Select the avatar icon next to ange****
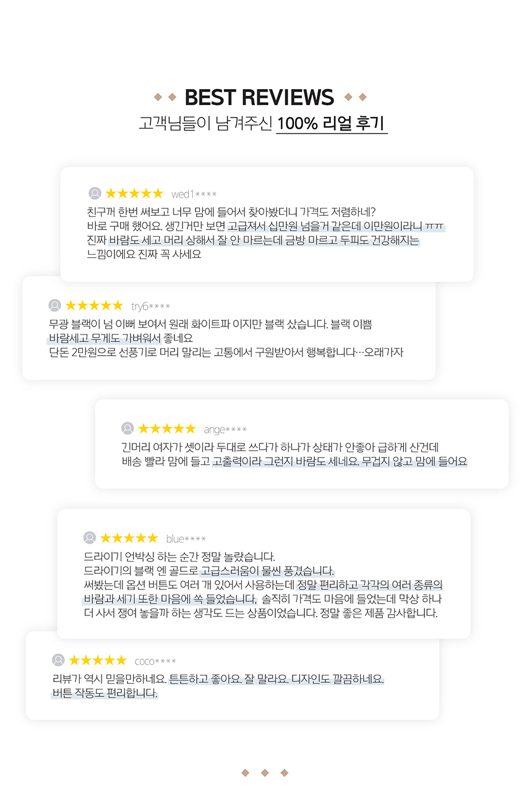Image resolution: width=532 pixels, height=812 pixels. tap(127, 429)
